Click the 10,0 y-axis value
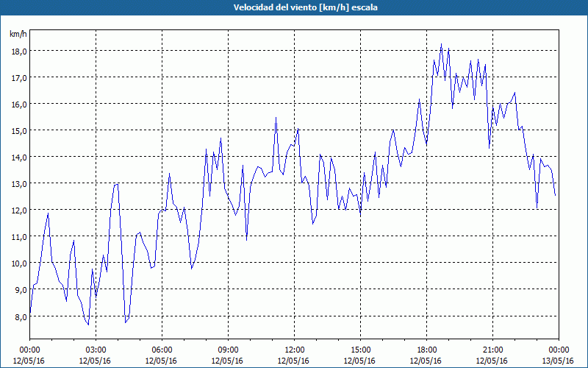Image resolution: width=588 pixels, height=368 pixels. point(19,263)
